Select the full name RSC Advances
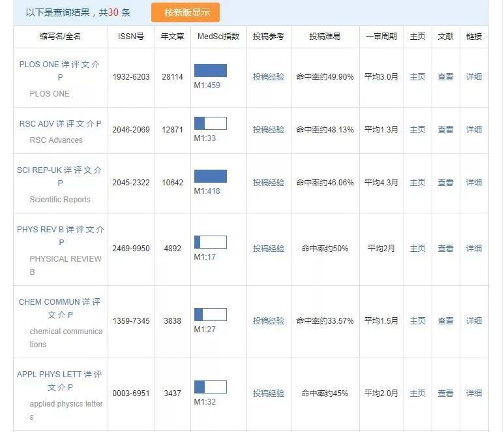Screen dimensions: 504x432 click(x=56, y=140)
